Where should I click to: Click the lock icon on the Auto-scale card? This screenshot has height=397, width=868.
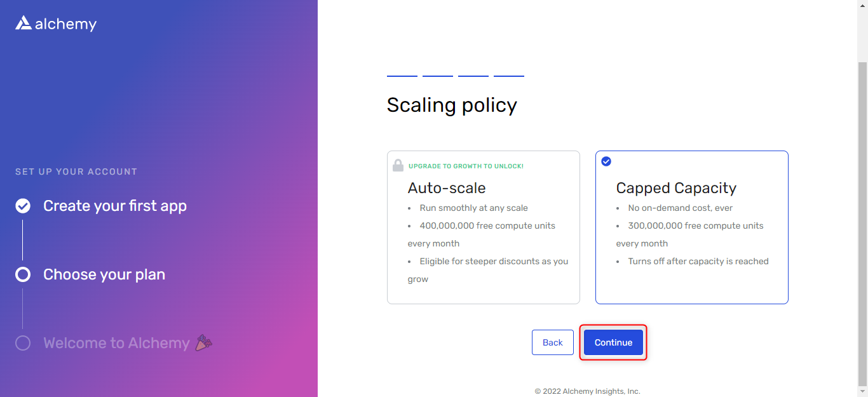398,166
